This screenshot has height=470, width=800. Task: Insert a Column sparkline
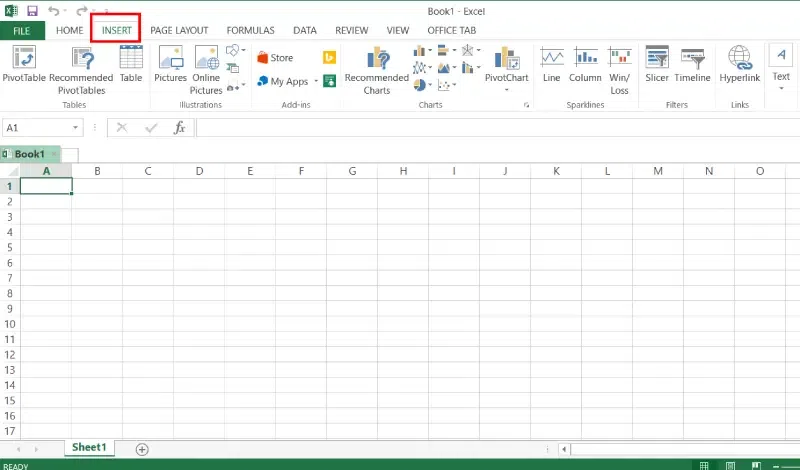click(x=585, y=64)
